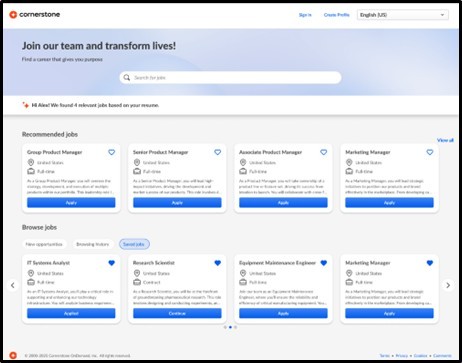The height and width of the screenshot is (363, 462).
Task: Click the Cornerstone logo in the header
Action: (x=35, y=14)
